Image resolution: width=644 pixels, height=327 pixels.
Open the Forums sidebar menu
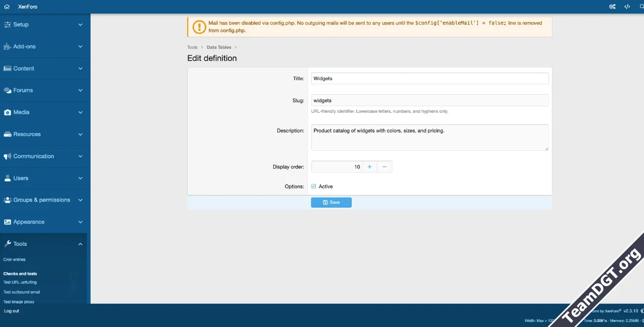pos(23,90)
